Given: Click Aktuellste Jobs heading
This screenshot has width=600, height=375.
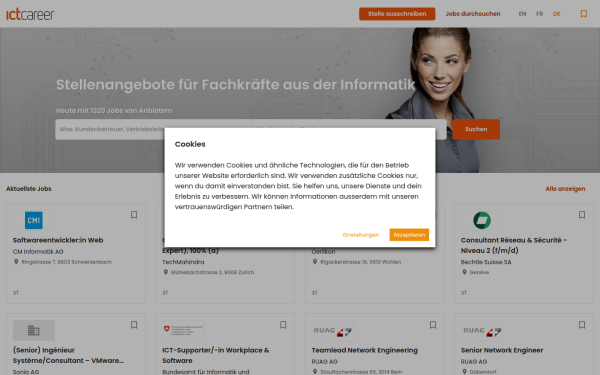Looking at the screenshot, I should tap(29, 189).
